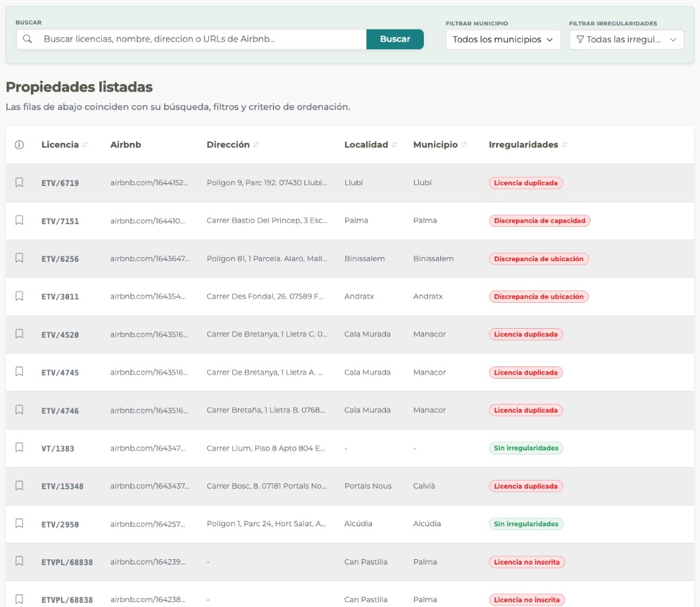Open the Todos los municipios dropdown
This screenshot has height=607, width=700.
click(502, 40)
